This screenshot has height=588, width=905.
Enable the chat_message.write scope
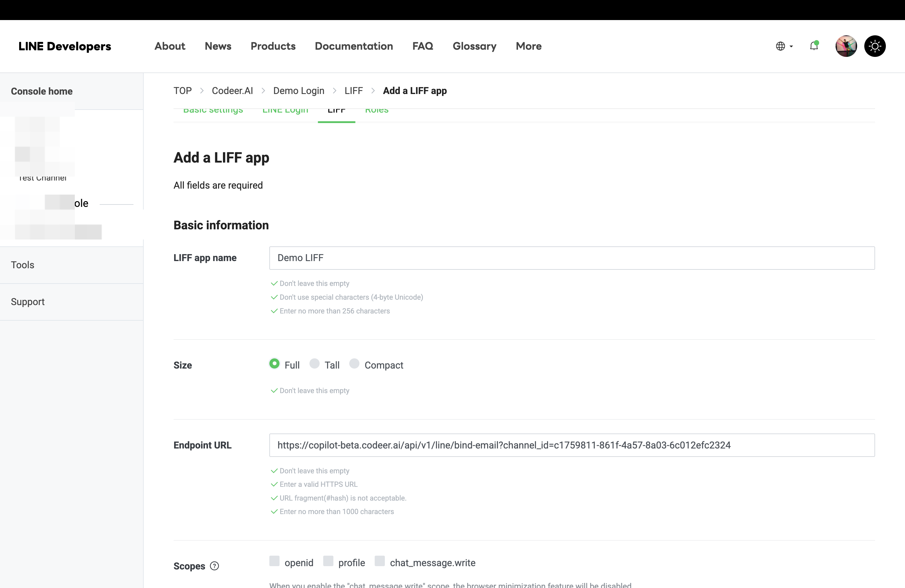(379, 561)
